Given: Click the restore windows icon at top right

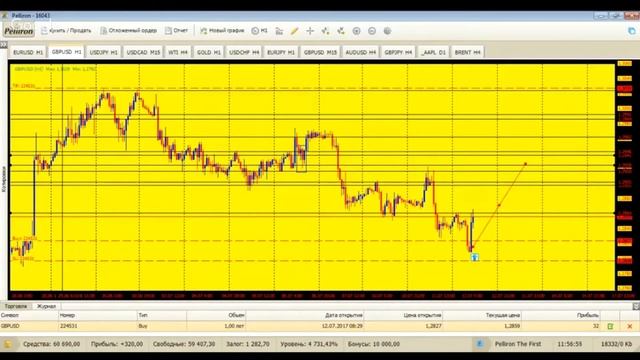Looking at the screenshot, I should (x=631, y=31).
